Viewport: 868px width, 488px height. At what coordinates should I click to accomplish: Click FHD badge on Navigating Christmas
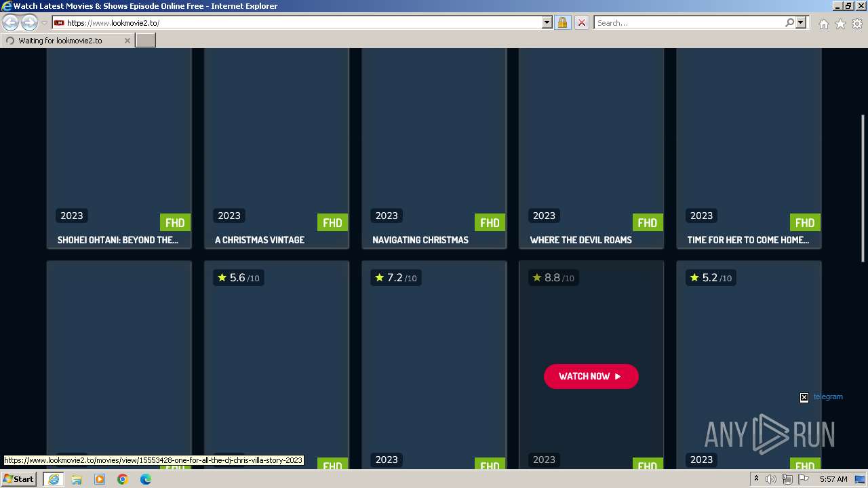click(x=490, y=223)
